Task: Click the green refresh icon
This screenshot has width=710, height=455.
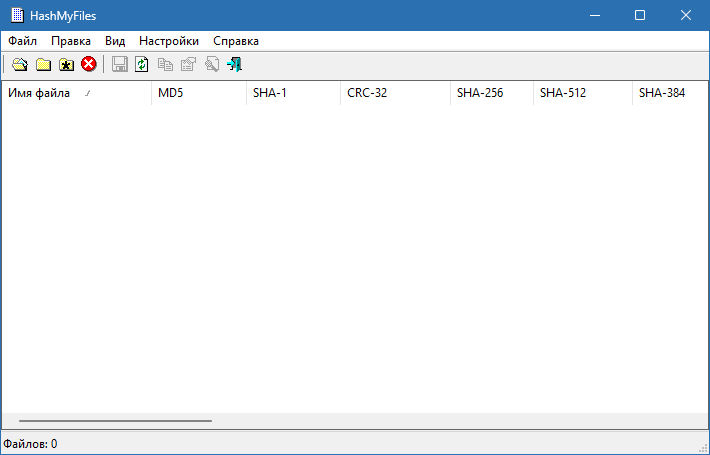Action: pyautogui.click(x=142, y=64)
